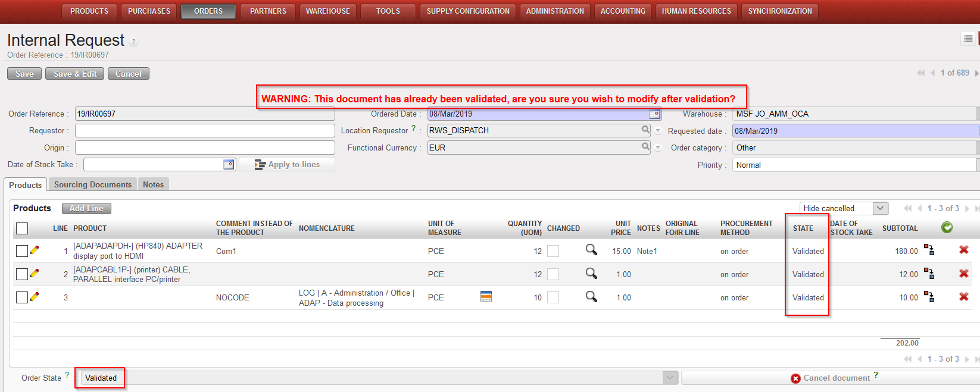Search Functional Currency with the magnifier icon
980x392 pixels.
pyautogui.click(x=645, y=146)
